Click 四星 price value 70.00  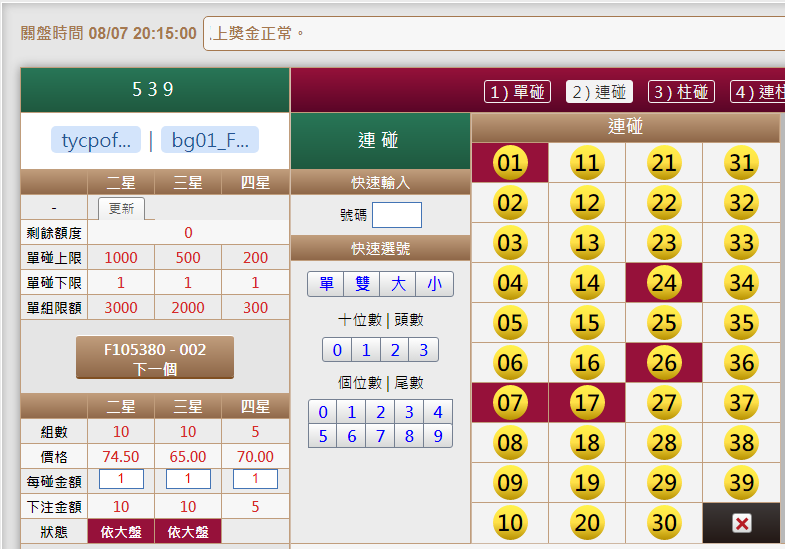coord(255,456)
